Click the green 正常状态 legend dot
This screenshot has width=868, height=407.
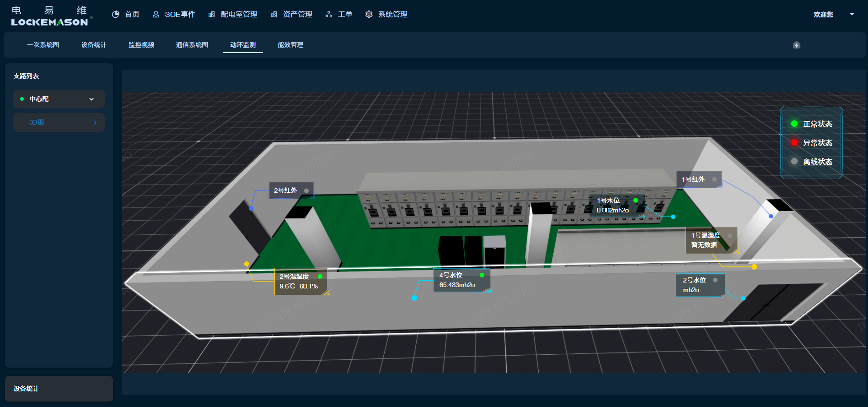tap(794, 124)
